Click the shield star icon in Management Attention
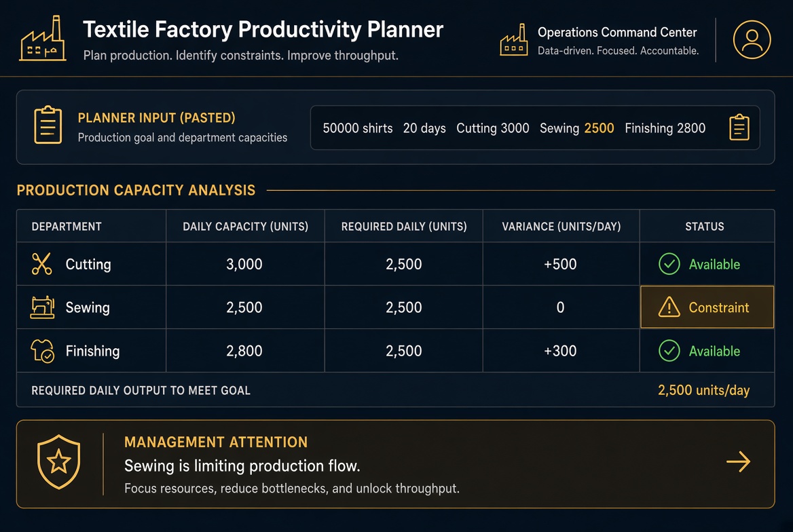Image resolution: width=793 pixels, height=532 pixels. pos(58,462)
